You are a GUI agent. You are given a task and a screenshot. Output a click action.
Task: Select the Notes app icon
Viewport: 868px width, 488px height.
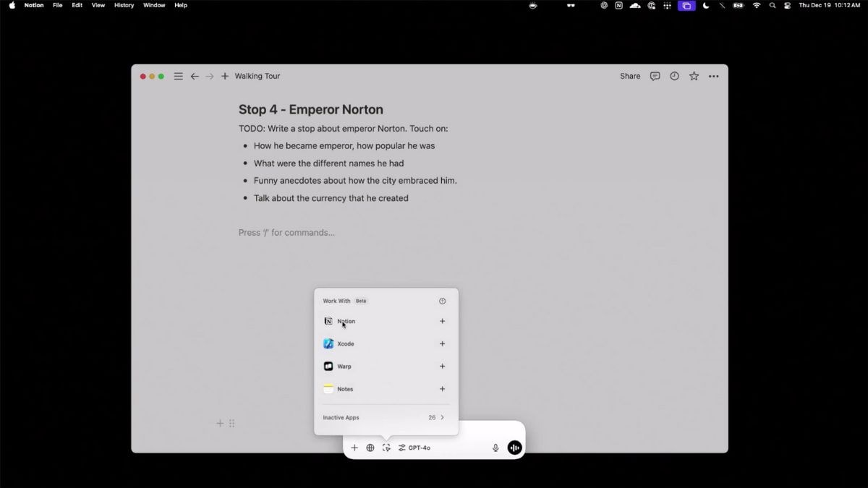(x=328, y=389)
